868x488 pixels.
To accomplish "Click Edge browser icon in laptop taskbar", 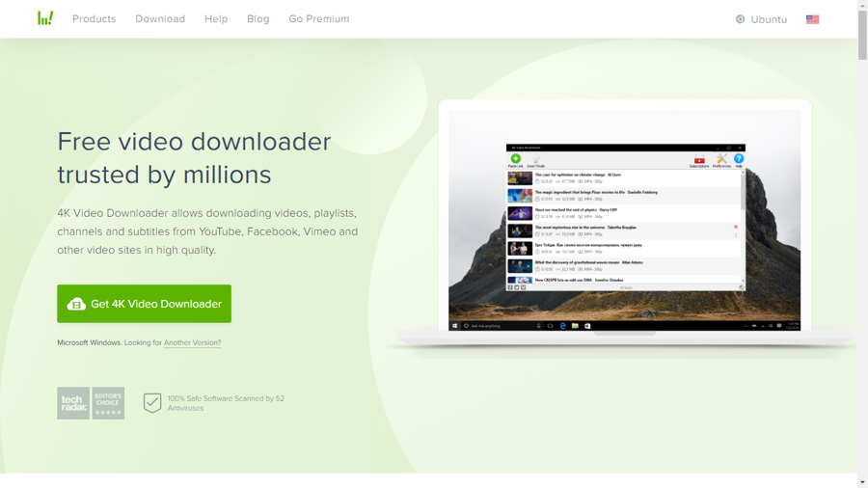I will tap(562, 326).
